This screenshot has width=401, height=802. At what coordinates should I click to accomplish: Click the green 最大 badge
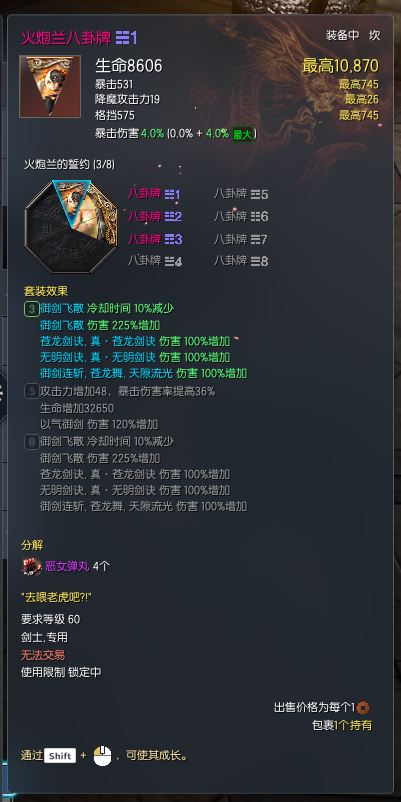tap(242, 135)
